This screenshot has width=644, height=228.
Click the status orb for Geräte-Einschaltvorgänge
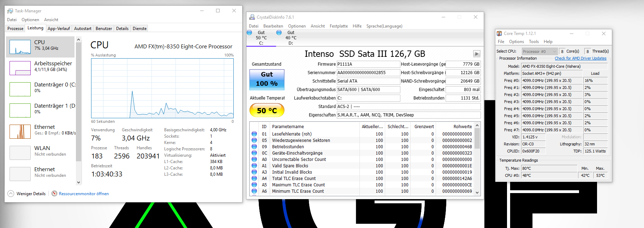point(254,153)
